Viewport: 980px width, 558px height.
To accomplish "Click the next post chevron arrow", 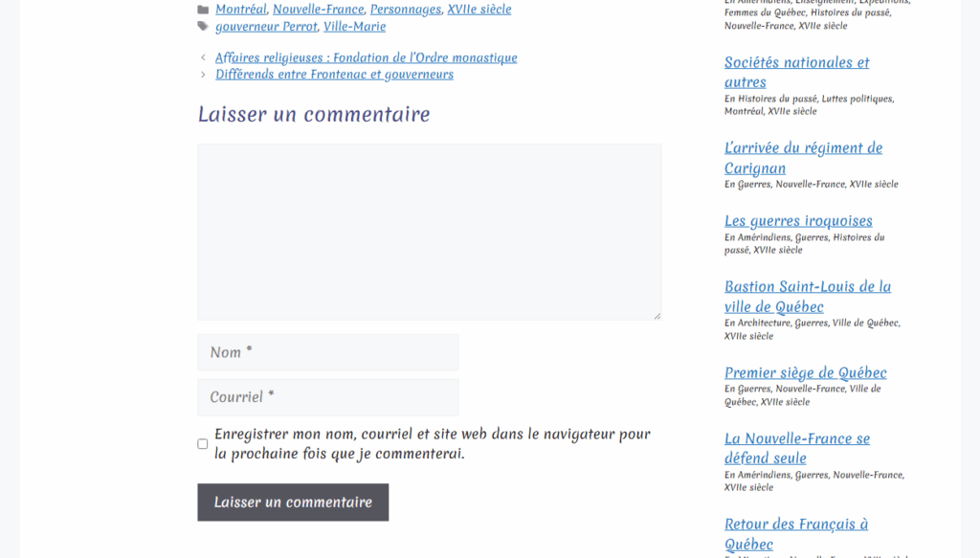I will (203, 75).
